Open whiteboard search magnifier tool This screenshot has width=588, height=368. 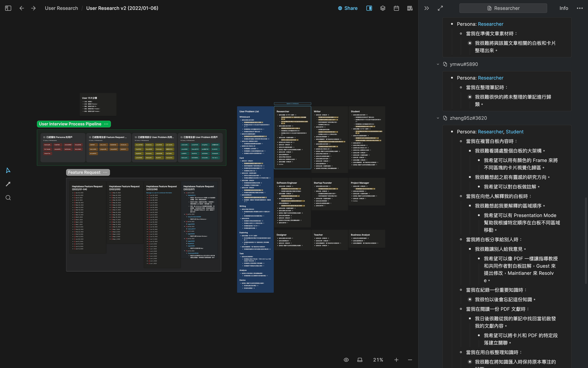[x=8, y=198]
